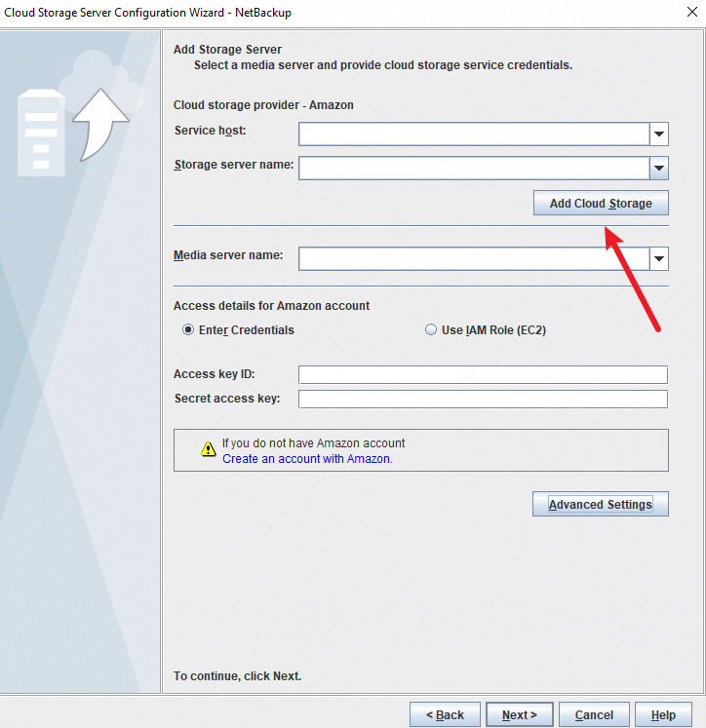706x728 pixels.
Task: Select the Enter Credentials radio button
Action: [x=188, y=330]
